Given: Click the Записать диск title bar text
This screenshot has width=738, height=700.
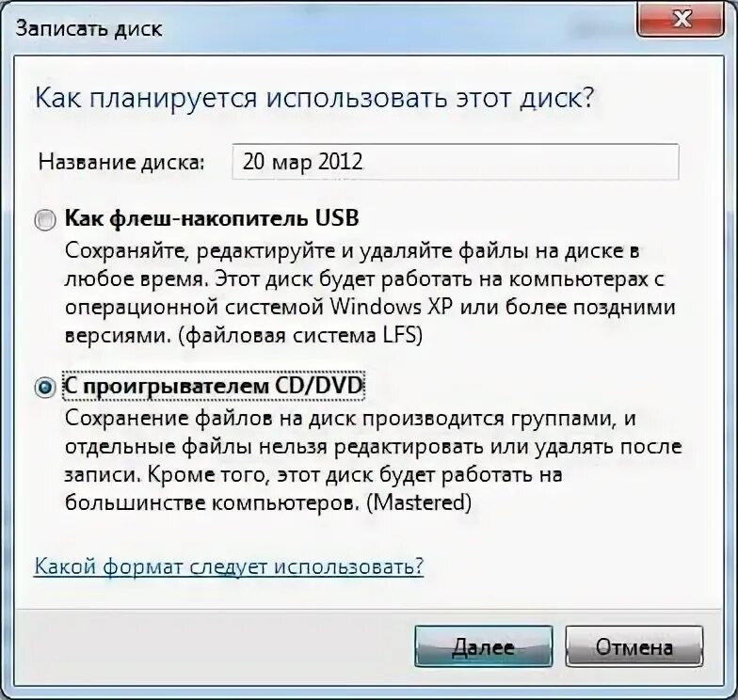Looking at the screenshot, I should 88,28.
